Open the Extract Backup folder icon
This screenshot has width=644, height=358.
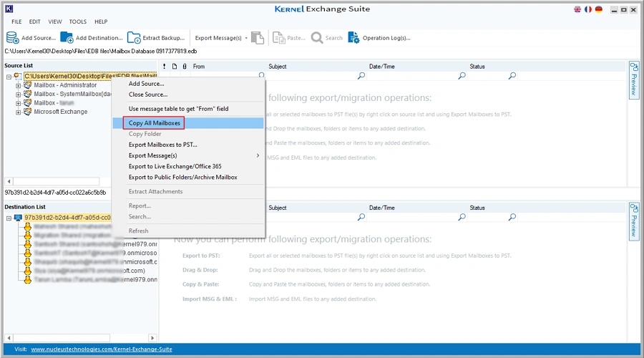pyautogui.click(x=134, y=37)
